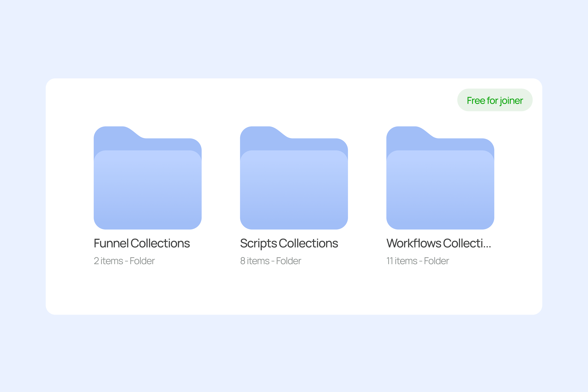Click the white card background panel
Viewport: 588px width, 392px height.
click(x=294, y=295)
